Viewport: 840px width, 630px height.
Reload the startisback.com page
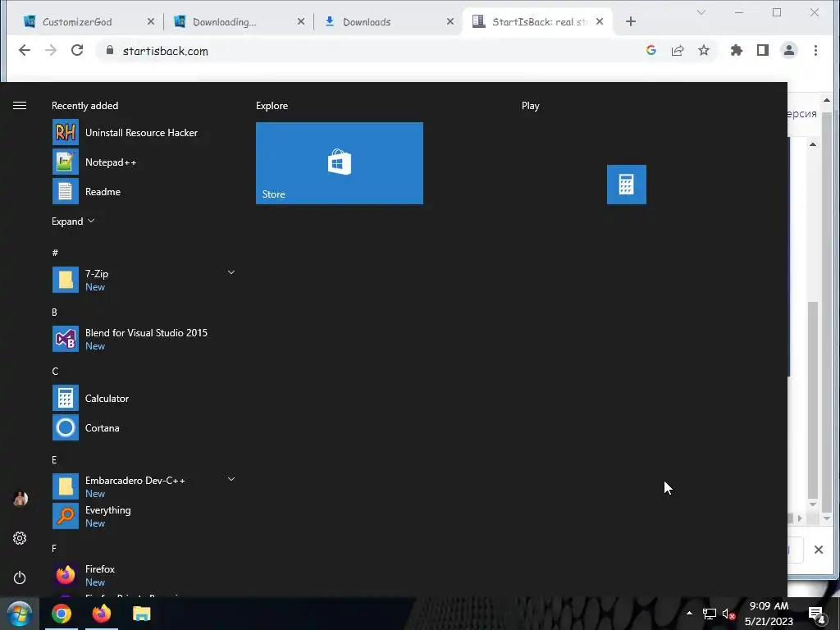(x=77, y=50)
